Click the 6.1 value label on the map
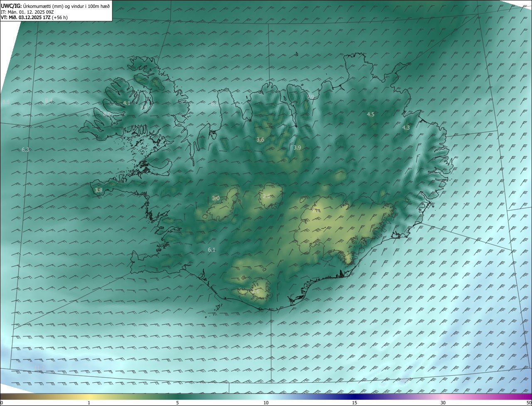This screenshot has height=406, width=532. pos(212,249)
